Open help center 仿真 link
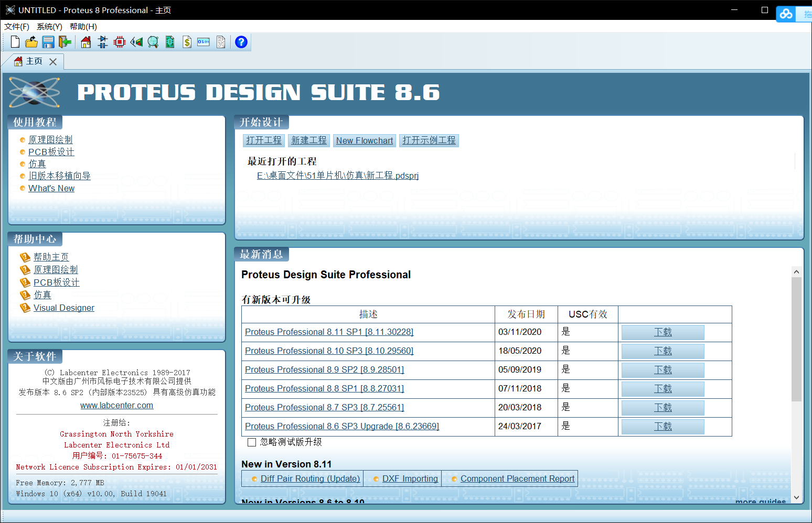Screen dimensions: 812x523 coord(42,295)
